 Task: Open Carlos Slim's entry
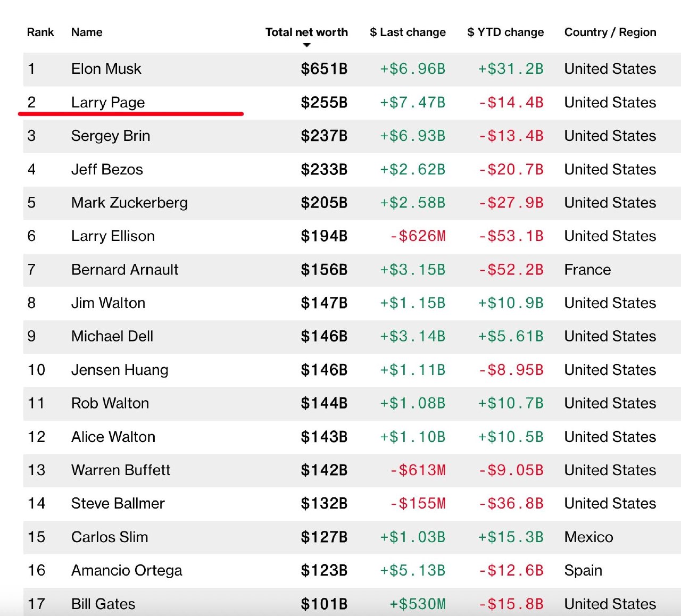click(x=110, y=537)
